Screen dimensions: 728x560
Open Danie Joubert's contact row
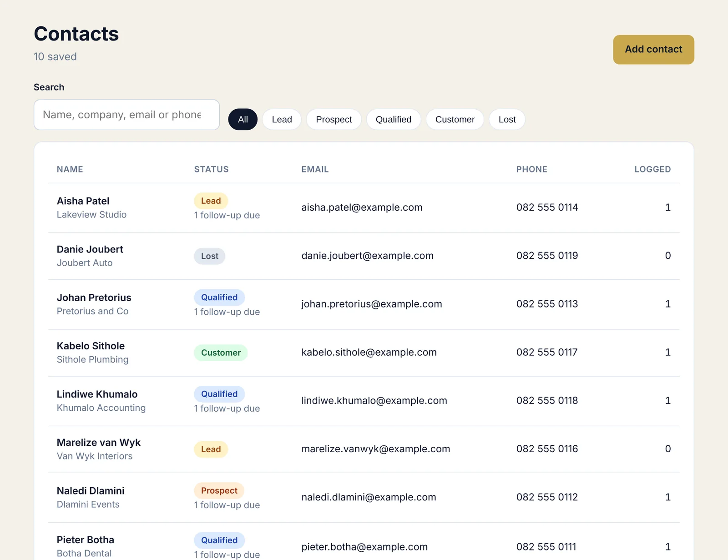(364, 256)
